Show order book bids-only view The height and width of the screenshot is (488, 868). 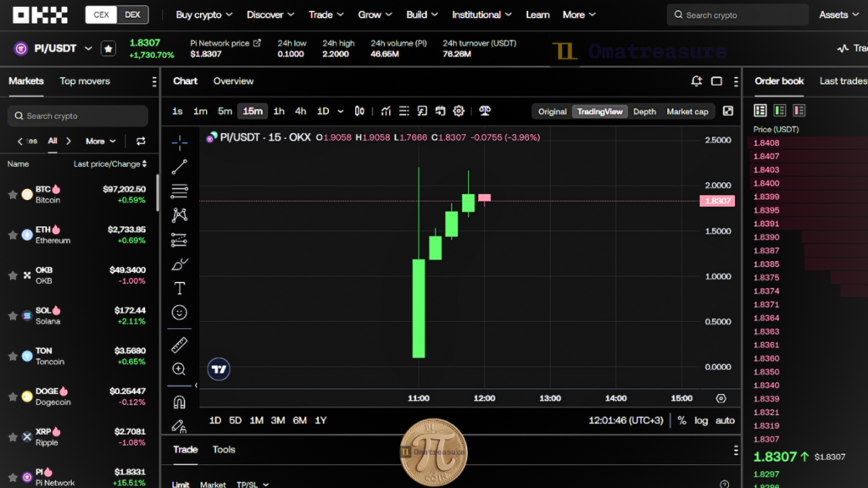(780, 111)
